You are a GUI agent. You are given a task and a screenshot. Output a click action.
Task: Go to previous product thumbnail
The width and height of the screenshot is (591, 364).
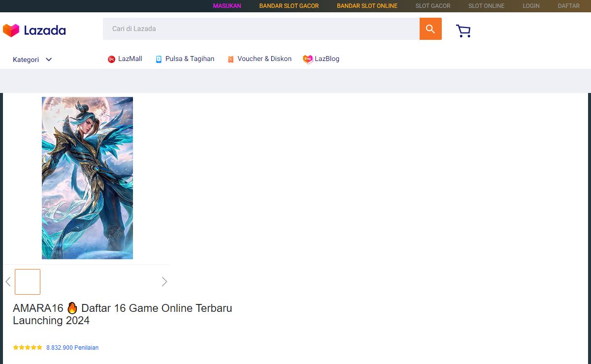point(8,282)
